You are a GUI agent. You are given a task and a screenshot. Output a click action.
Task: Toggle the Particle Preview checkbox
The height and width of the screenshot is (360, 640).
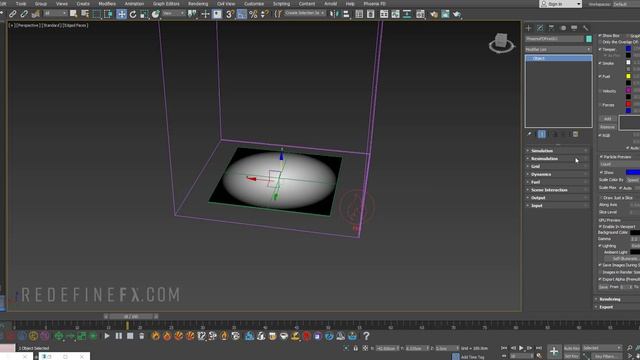pyautogui.click(x=601, y=157)
